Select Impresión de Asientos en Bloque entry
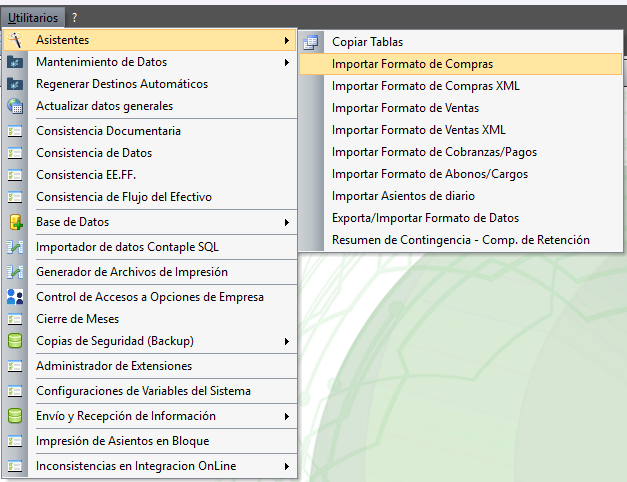 coord(150,441)
